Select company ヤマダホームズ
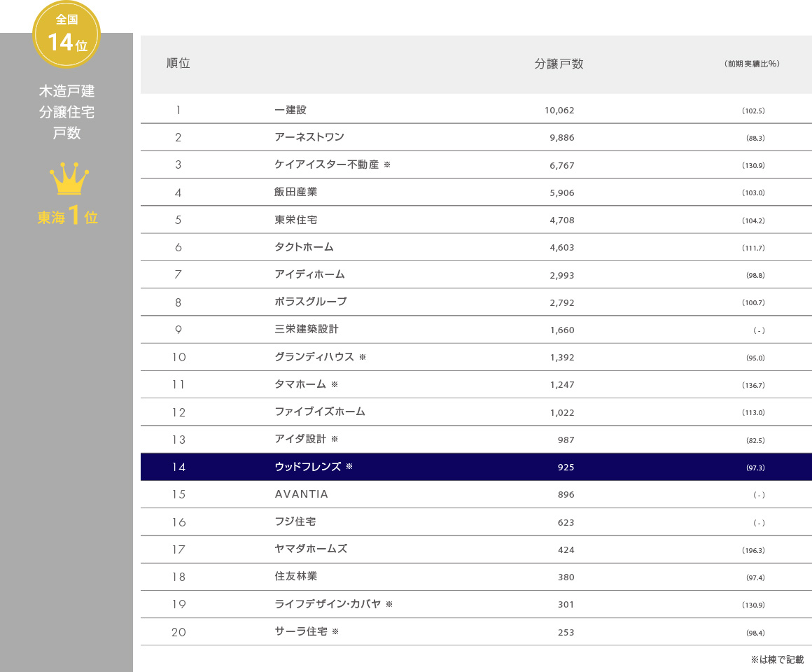This screenshot has height=672, width=812. pyautogui.click(x=311, y=549)
